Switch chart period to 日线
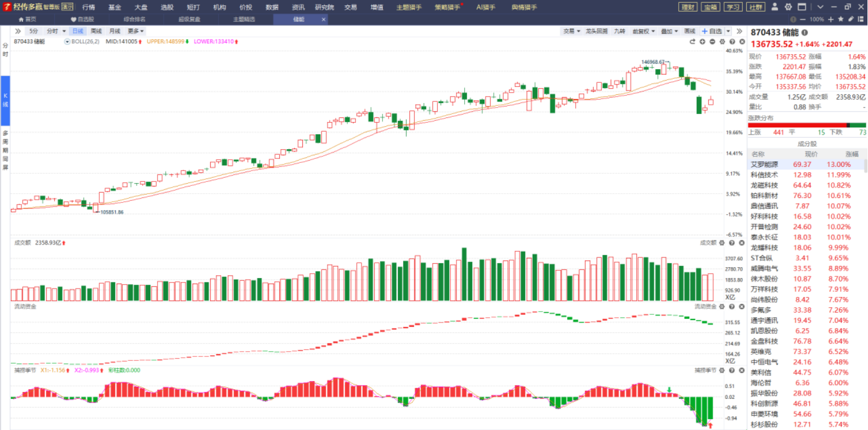The image size is (868, 430). [x=78, y=31]
